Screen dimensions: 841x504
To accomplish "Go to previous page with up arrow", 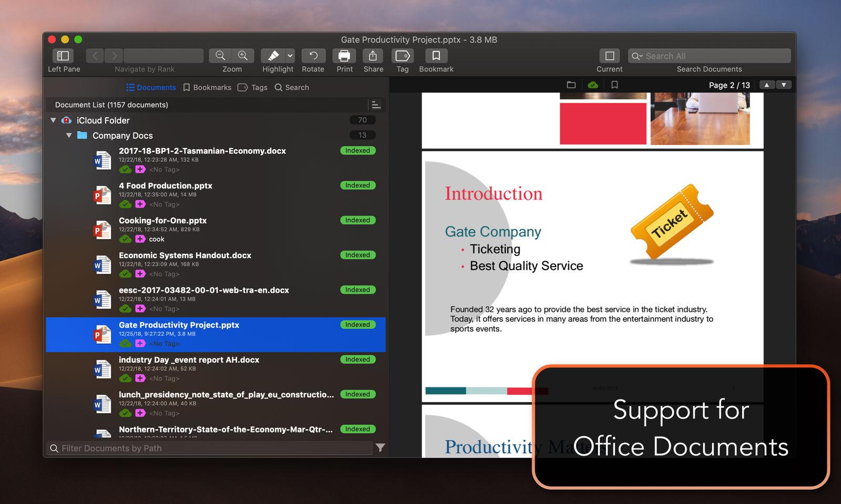I will 767,85.
